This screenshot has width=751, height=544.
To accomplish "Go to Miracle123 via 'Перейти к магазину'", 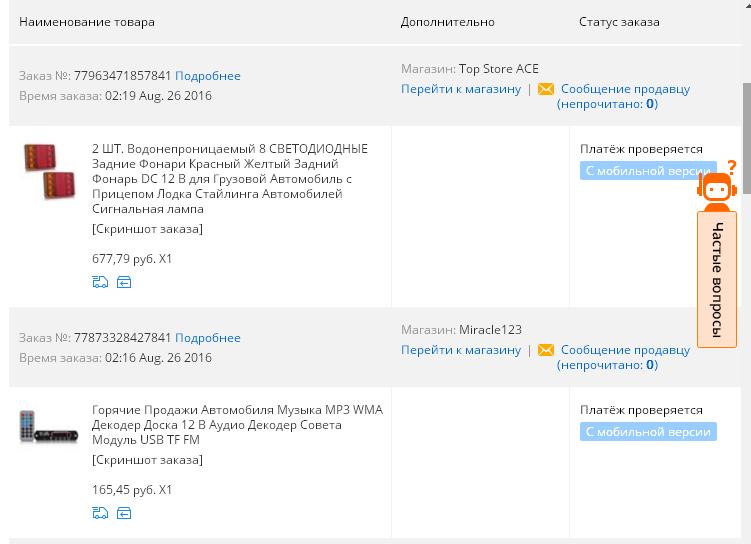I will click(460, 350).
